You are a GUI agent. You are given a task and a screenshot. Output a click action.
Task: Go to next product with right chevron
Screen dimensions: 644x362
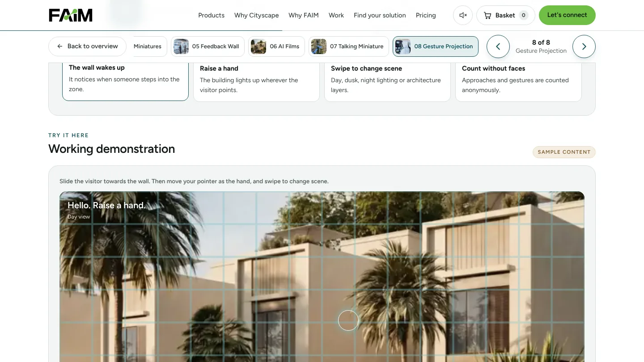[584, 46]
